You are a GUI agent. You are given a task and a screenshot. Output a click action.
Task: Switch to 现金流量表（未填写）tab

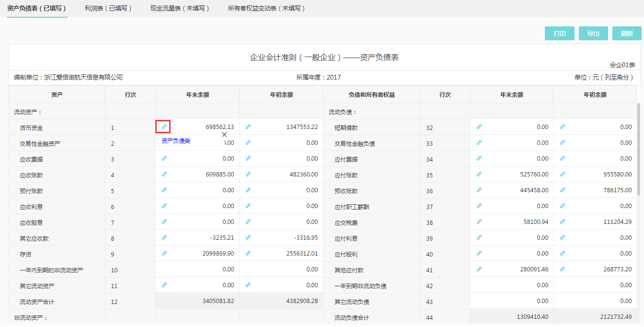click(180, 8)
